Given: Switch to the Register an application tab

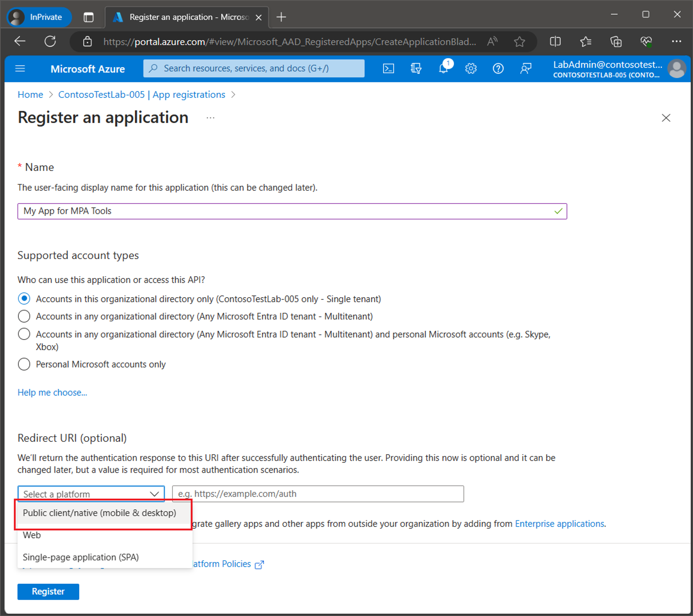Looking at the screenshot, I should coord(186,17).
